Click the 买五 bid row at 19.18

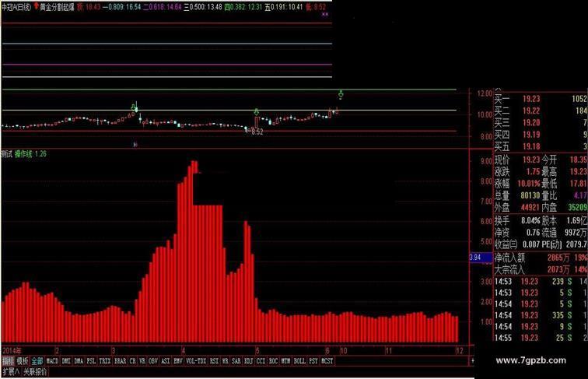click(x=541, y=146)
